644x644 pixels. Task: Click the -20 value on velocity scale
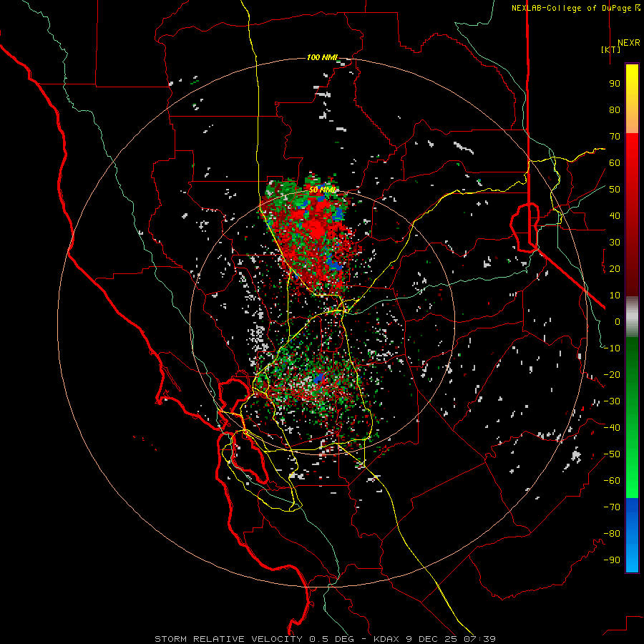[x=612, y=375]
